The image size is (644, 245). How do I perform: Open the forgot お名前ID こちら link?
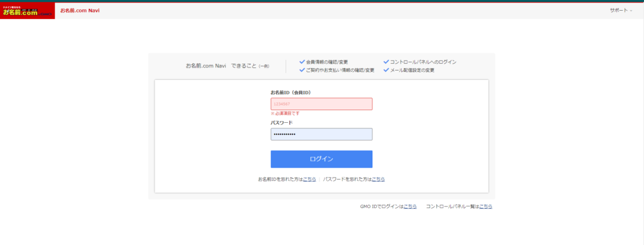coord(309,179)
